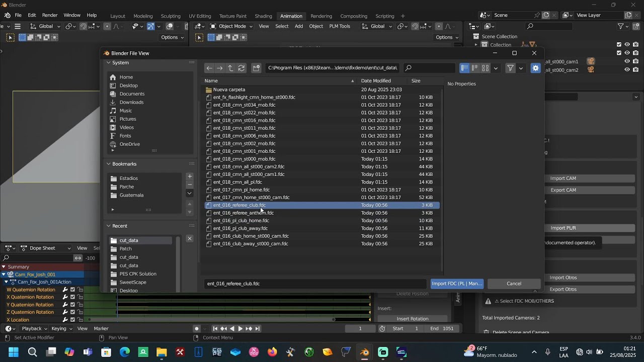
Task: Collapse the System panel
Action: coord(109,63)
